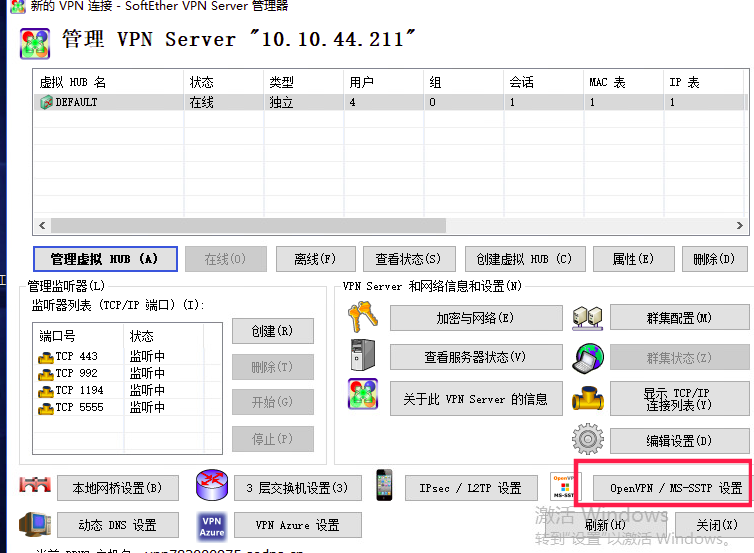754x553 pixels.
Task: Open 群集配置(M) button
Action: click(679, 317)
